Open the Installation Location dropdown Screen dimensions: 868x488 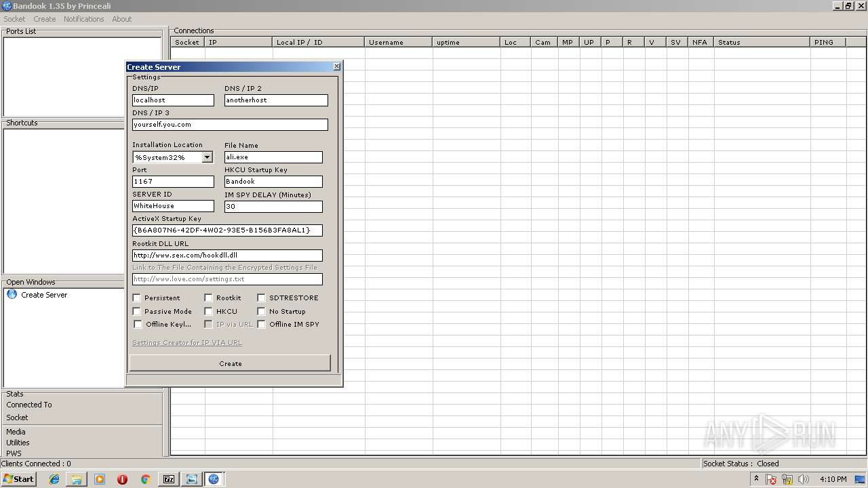[207, 157]
